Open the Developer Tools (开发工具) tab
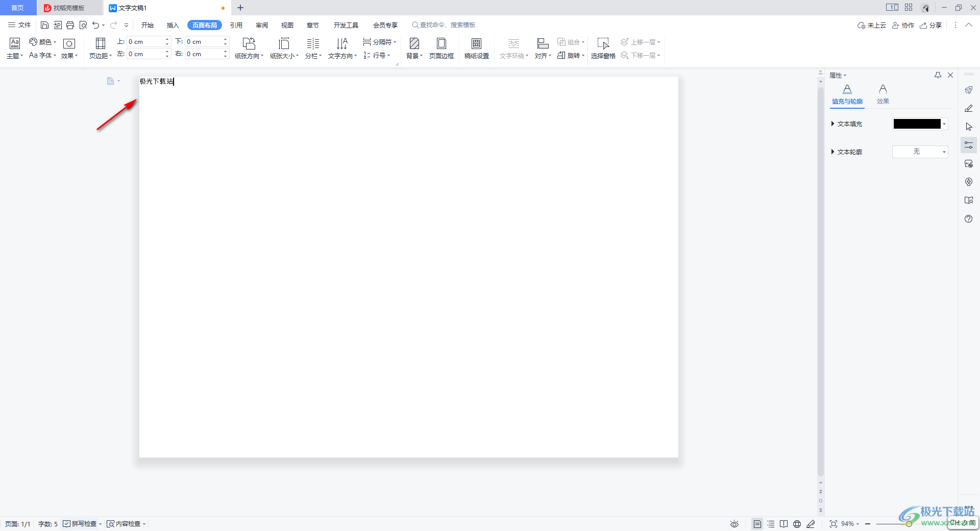 pos(346,25)
